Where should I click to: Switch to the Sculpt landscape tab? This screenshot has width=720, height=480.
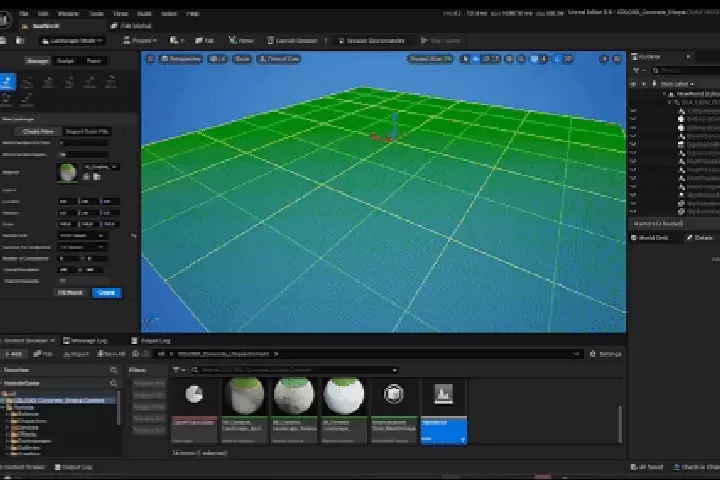[65, 61]
